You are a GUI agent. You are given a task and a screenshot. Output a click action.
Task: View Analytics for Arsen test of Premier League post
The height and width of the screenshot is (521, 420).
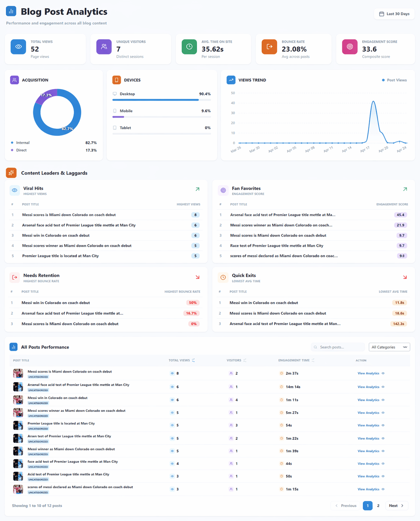371,438
